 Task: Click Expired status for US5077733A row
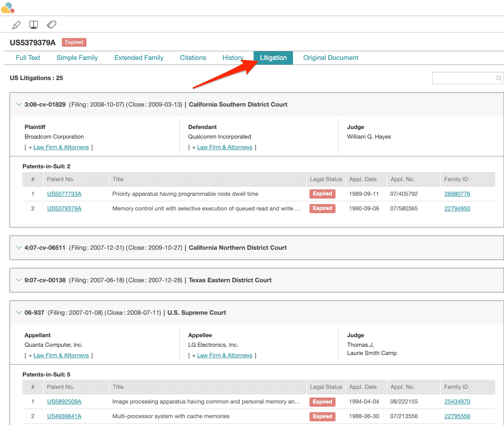tap(322, 194)
